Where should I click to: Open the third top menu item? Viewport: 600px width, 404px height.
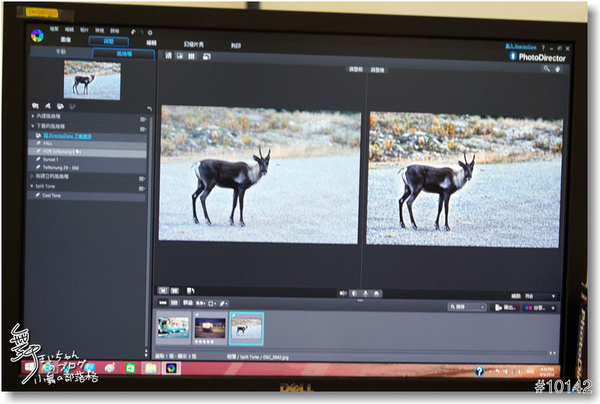click(84, 30)
